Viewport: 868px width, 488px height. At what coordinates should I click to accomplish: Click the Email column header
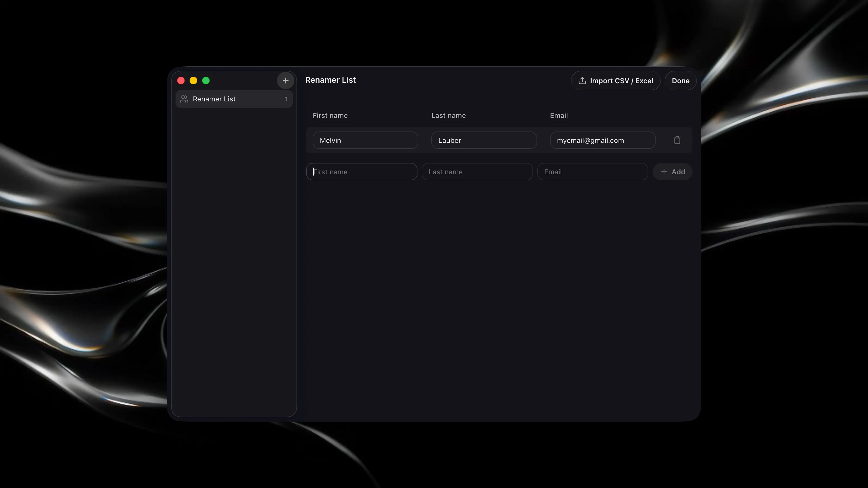click(x=559, y=115)
